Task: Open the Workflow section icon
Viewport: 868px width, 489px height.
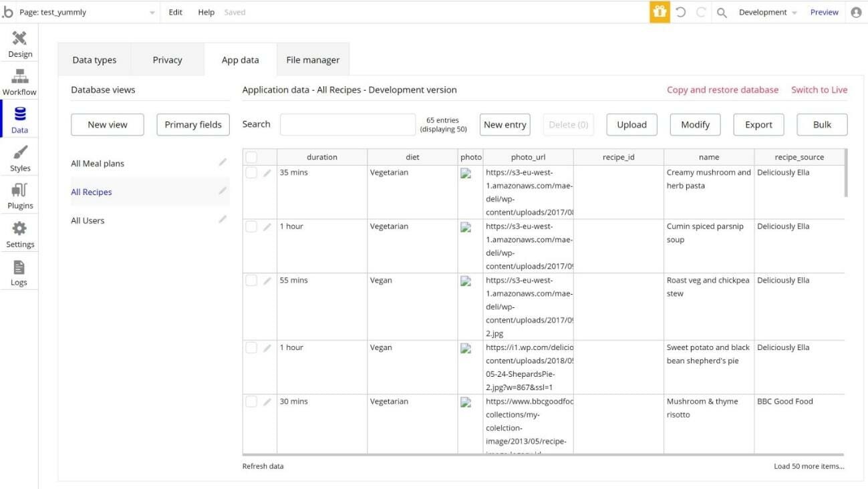Action: coord(19,82)
